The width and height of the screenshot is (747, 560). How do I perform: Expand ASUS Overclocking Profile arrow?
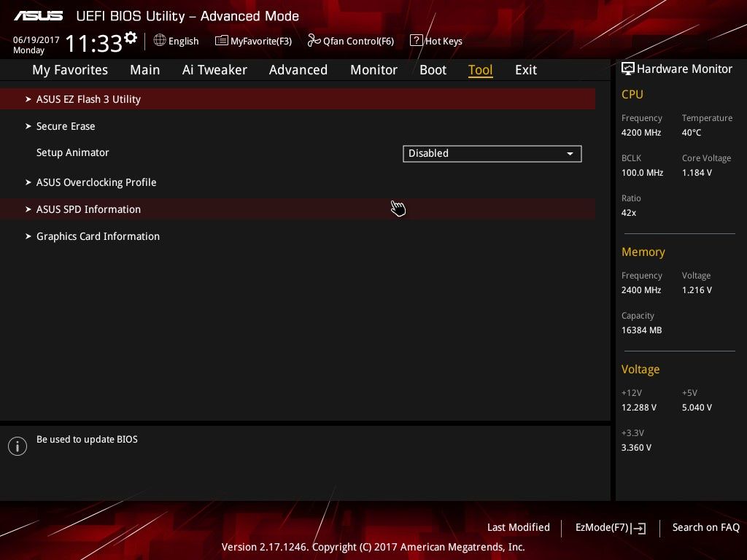pyautogui.click(x=28, y=182)
